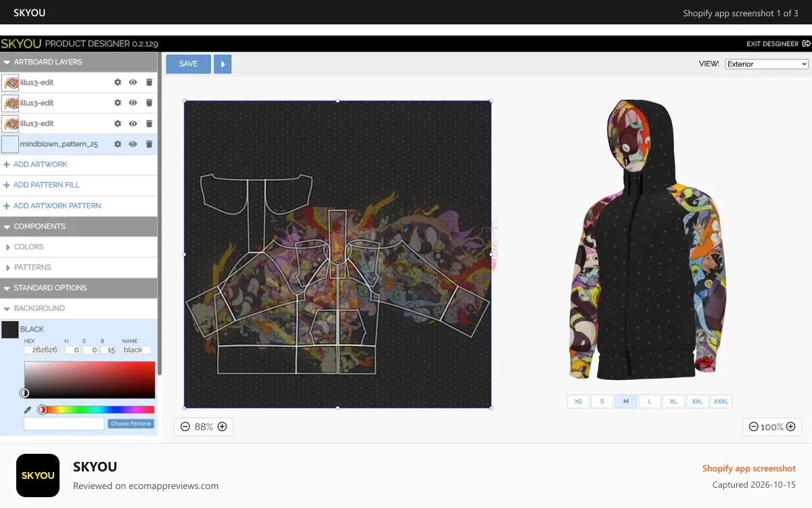Select size XS
The height and width of the screenshot is (508, 812).
(579, 402)
